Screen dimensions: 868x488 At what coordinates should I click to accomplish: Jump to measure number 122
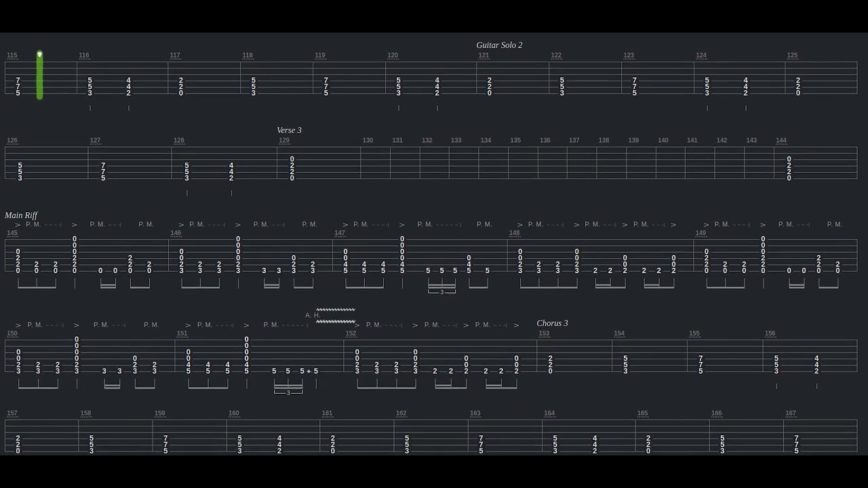(556, 56)
